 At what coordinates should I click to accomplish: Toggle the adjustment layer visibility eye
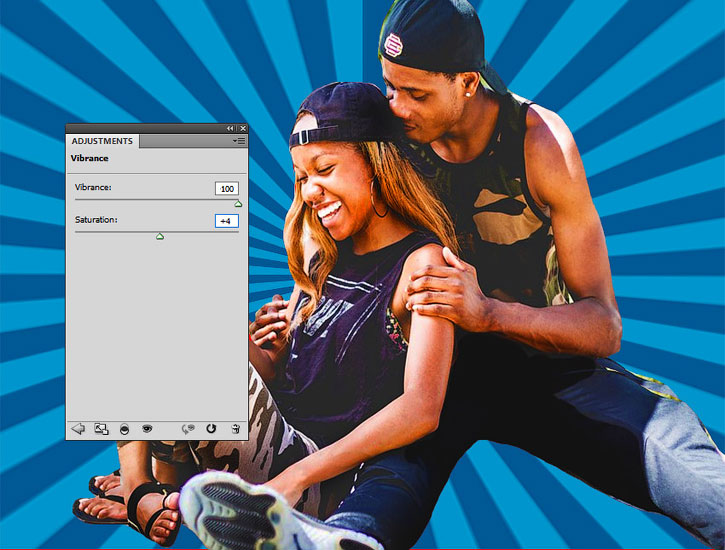(147, 428)
